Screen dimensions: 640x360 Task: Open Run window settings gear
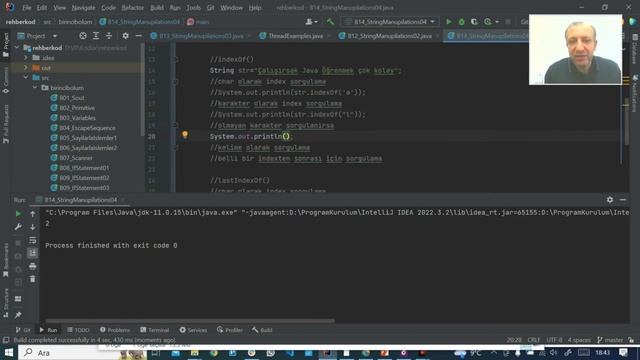[610, 200]
